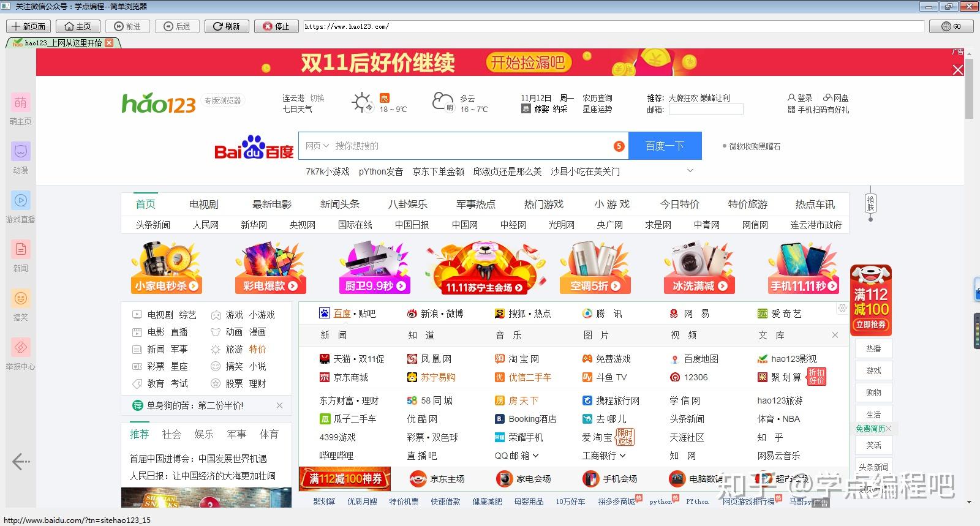Viewport: 980px width, 526px height.
Task: Open the 动漫 sidebar icon
Action: click(x=21, y=151)
